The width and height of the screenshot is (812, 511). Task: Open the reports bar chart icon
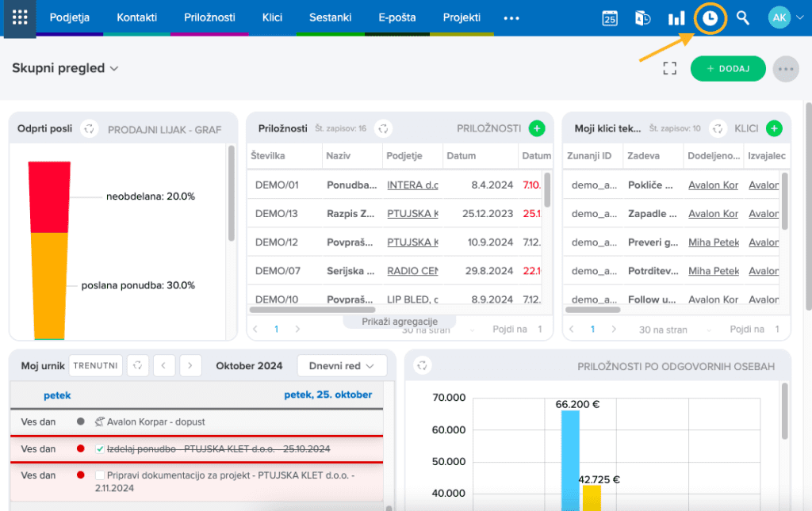click(x=676, y=18)
